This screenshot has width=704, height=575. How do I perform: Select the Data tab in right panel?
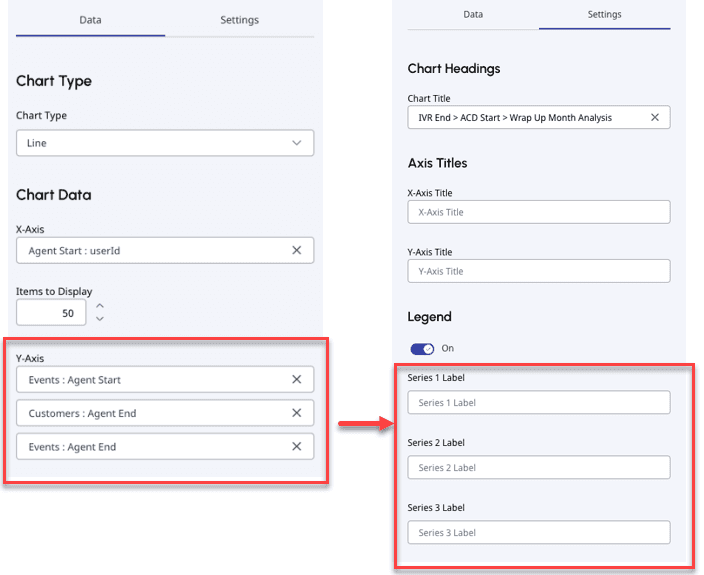(x=473, y=15)
